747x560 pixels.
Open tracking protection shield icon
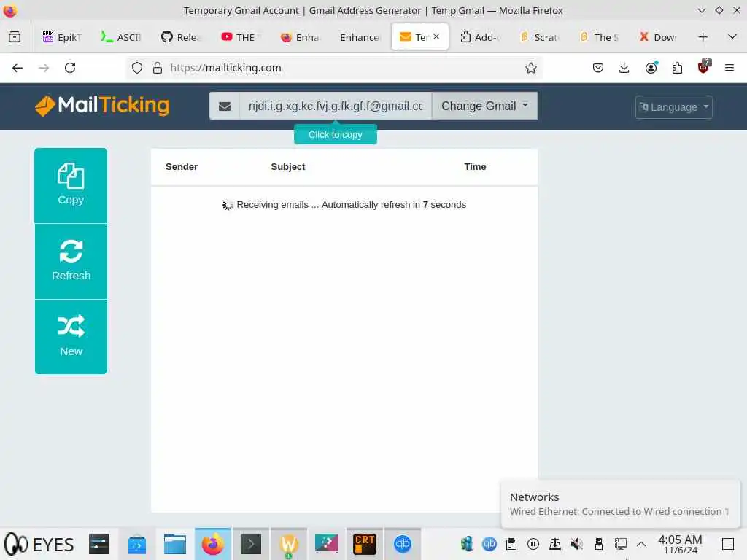click(x=137, y=68)
